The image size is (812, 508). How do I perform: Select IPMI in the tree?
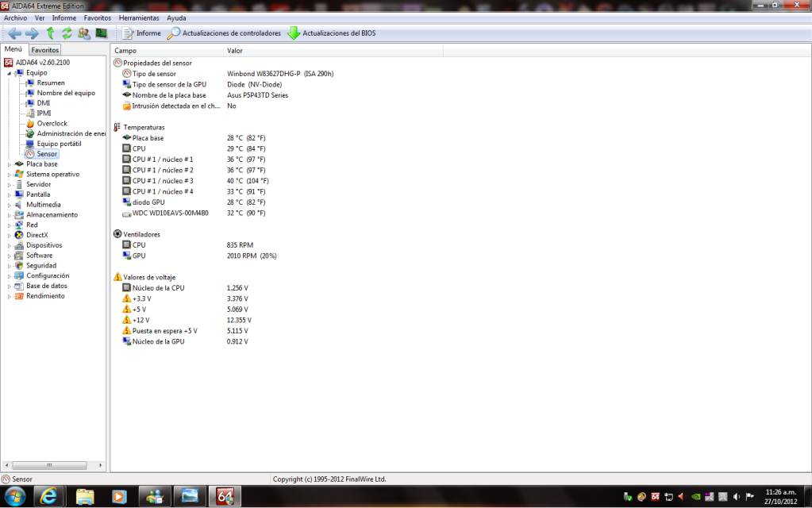44,114
